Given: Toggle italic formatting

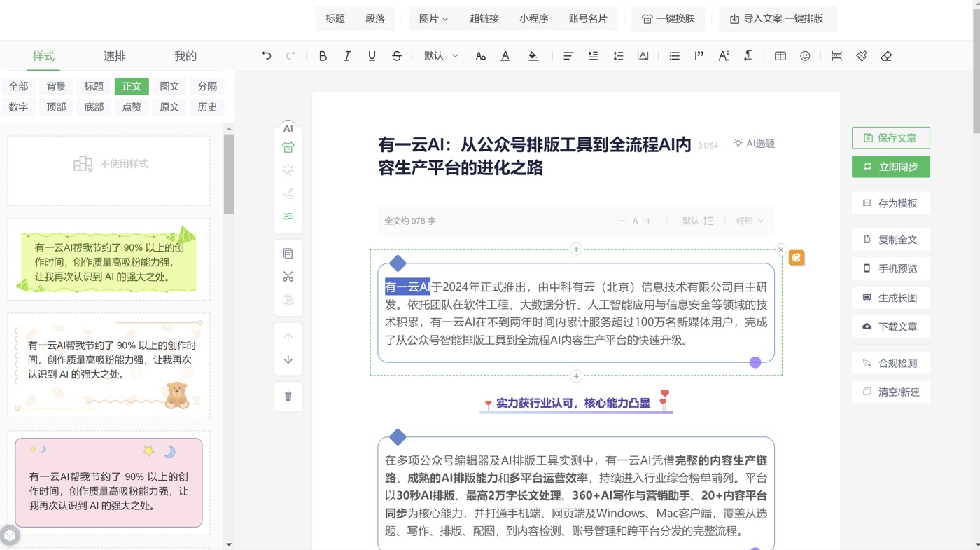Looking at the screenshot, I should (347, 56).
